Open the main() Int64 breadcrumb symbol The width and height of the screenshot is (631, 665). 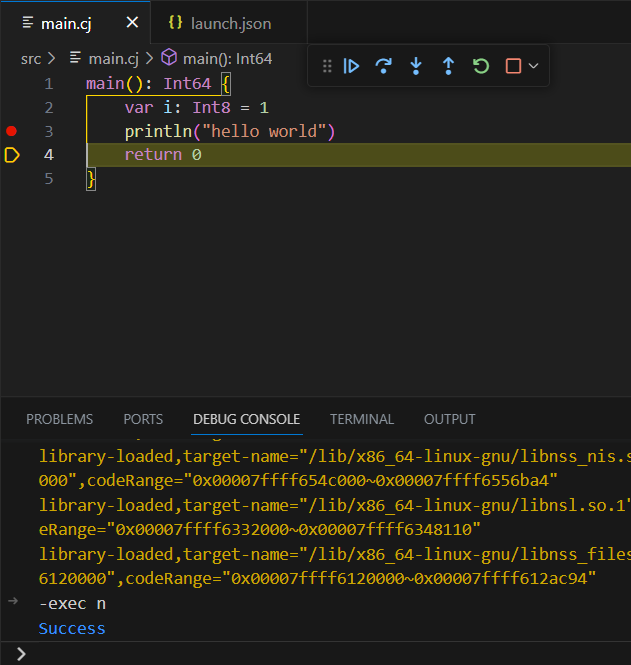[216, 59]
